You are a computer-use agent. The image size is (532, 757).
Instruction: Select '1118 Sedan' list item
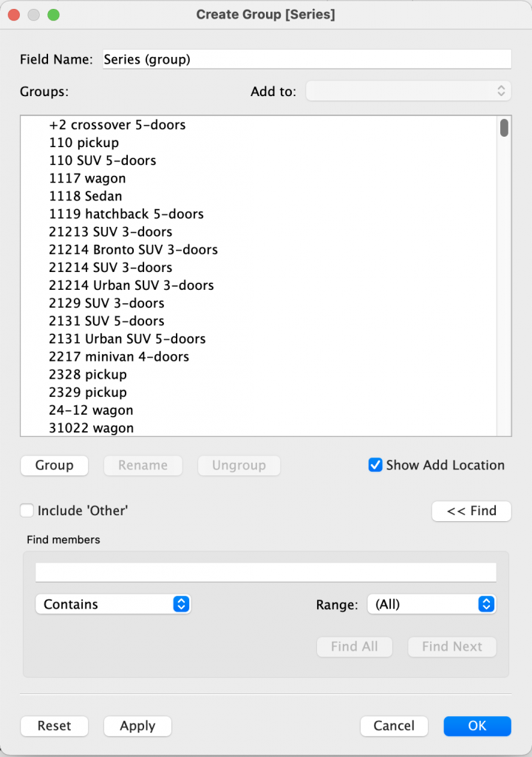coord(86,196)
